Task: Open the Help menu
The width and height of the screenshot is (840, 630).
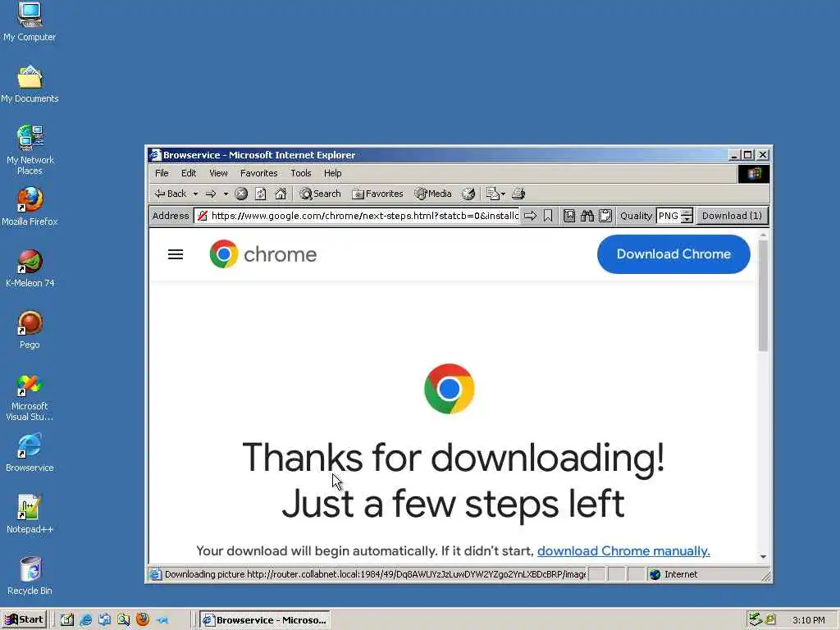Action: (333, 173)
